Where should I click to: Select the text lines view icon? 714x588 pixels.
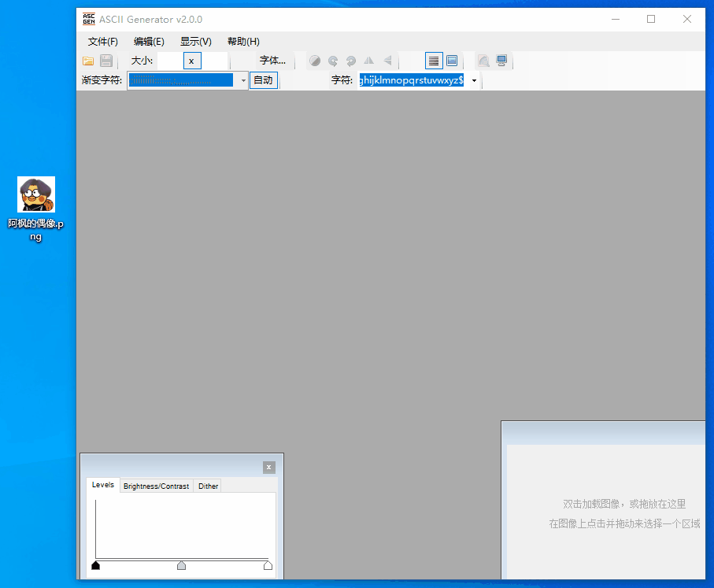pyautogui.click(x=434, y=61)
